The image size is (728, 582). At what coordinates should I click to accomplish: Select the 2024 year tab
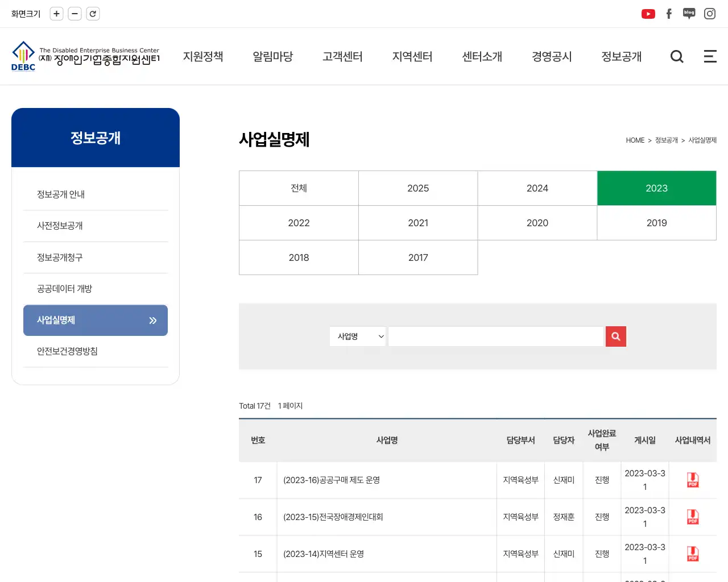click(537, 188)
